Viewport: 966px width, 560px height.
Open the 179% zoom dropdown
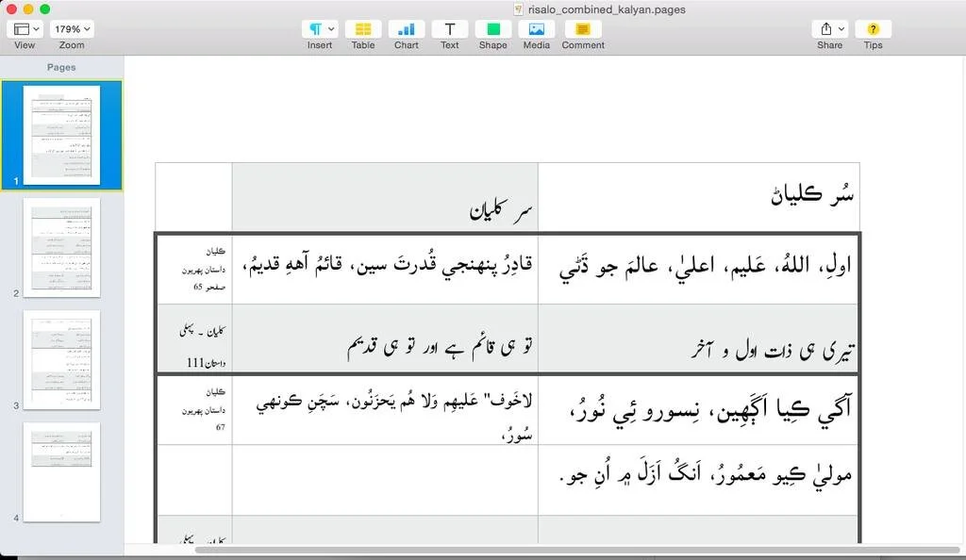tap(71, 27)
